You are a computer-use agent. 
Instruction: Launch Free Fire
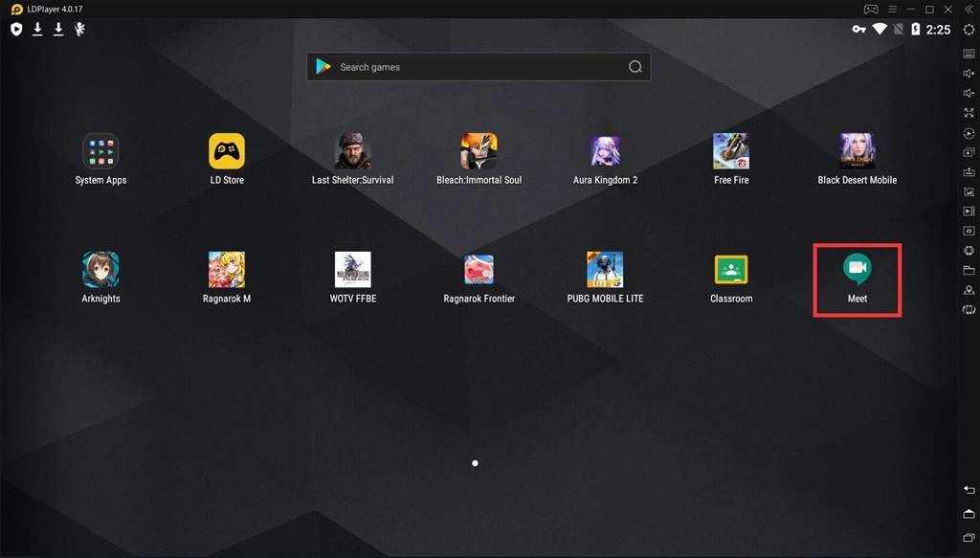click(730, 149)
